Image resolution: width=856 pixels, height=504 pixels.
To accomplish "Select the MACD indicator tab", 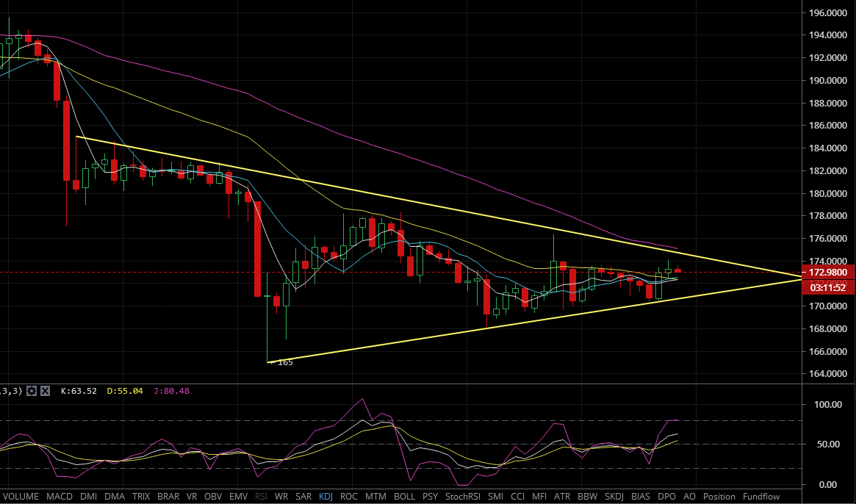I will 60,497.
